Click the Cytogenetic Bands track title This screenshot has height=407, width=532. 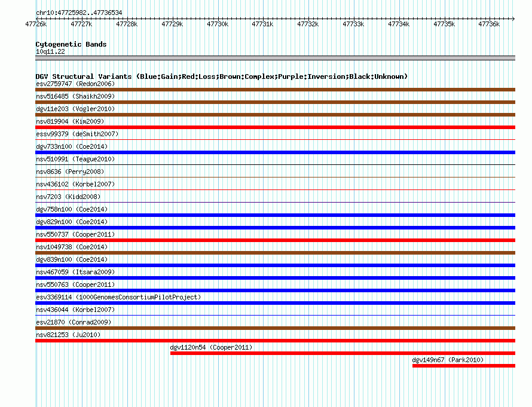[71, 44]
